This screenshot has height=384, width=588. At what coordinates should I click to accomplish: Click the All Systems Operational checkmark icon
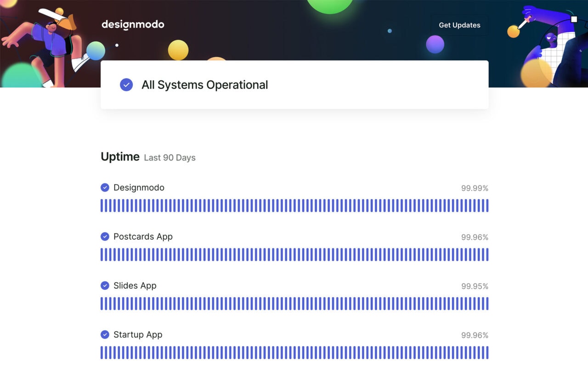tap(126, 85)
